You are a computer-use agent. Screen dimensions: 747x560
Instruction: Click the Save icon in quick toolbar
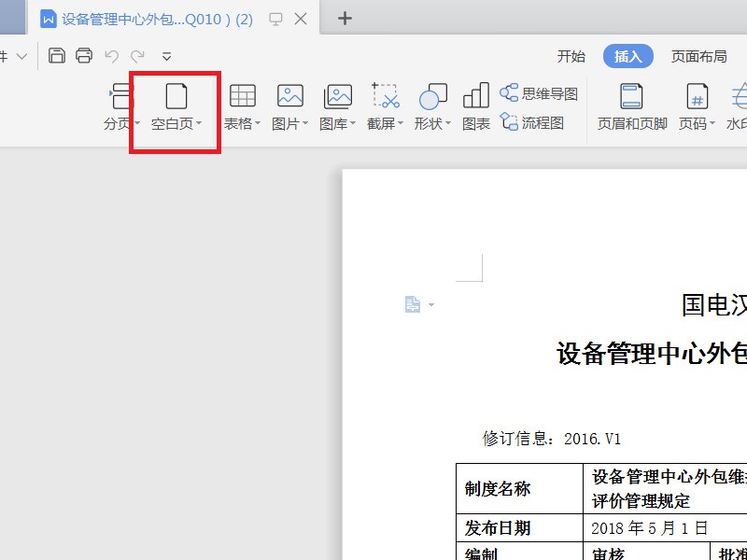pos(57,56)
